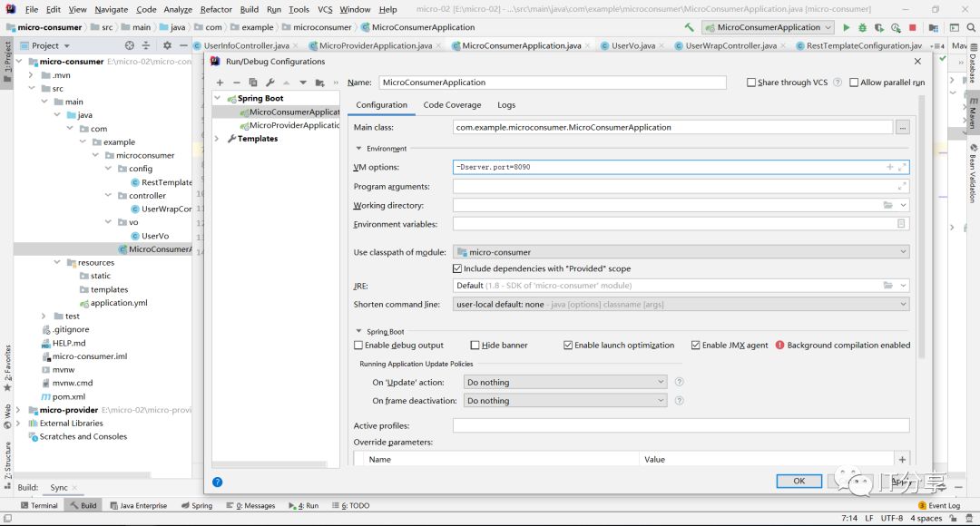
Task: Open the On 'Update' action dropdown
Action: (x=565, y=382)
